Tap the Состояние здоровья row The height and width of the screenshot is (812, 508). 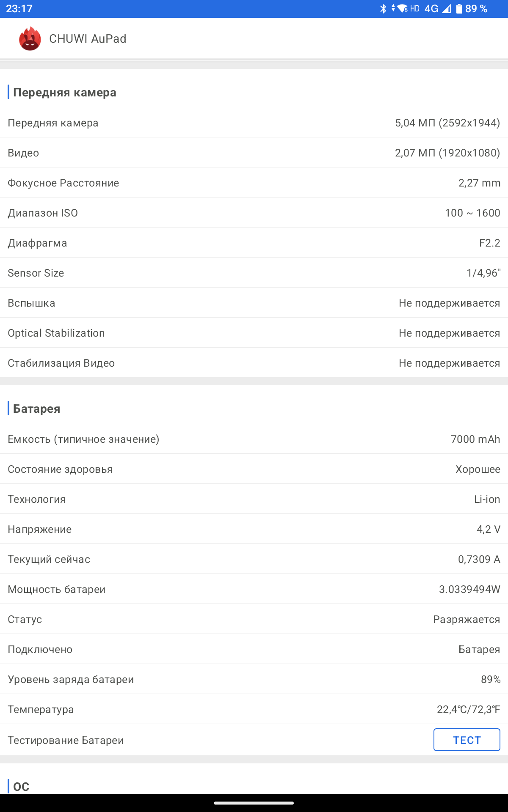254,469
